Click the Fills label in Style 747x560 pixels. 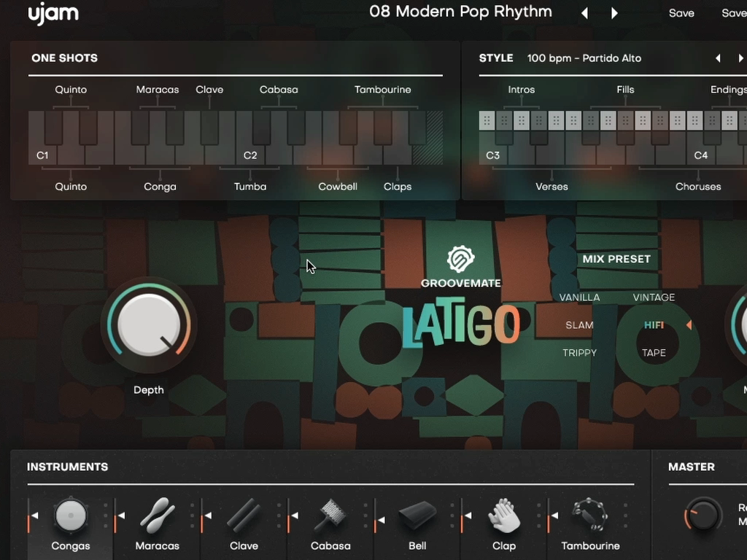point(625,90)
